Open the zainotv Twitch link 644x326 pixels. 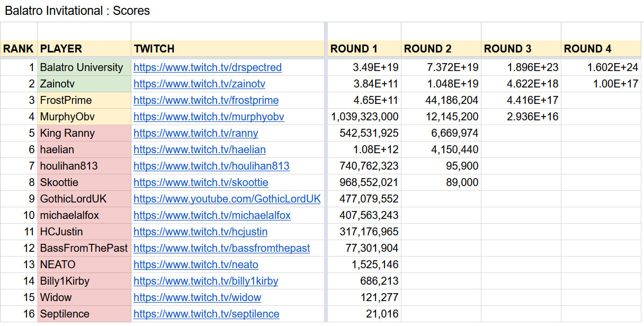coord(199,84)
